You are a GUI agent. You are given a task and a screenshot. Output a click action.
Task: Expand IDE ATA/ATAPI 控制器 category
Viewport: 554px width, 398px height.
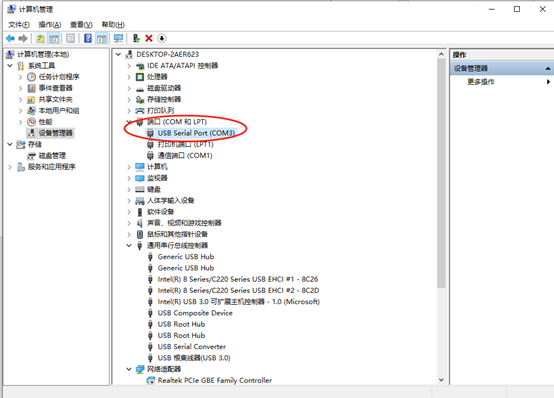coord(129,66)
